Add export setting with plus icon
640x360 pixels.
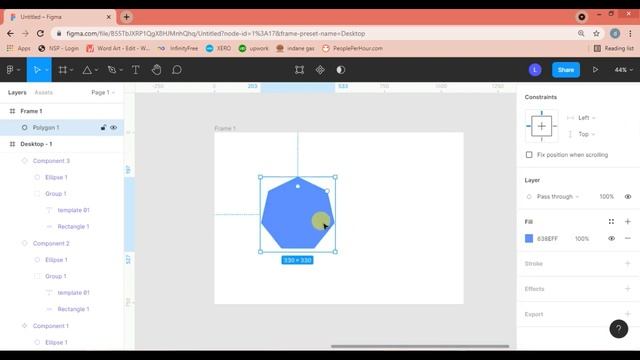(x=627, y=314)
